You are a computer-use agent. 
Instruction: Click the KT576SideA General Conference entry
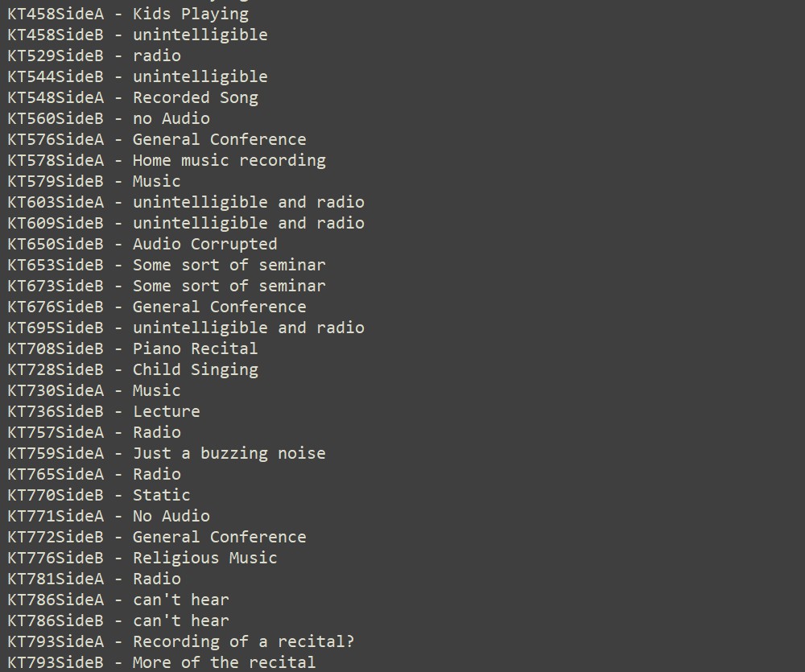(157, 139)
